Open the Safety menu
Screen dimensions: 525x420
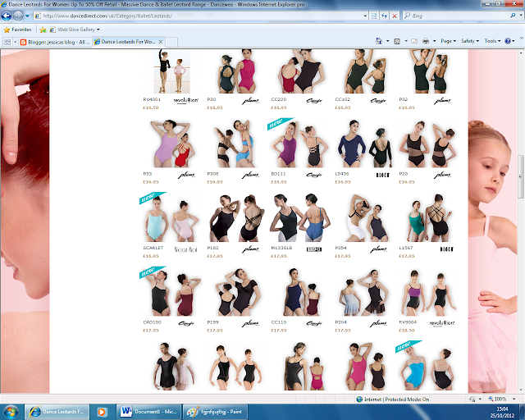tap(470, 41)
